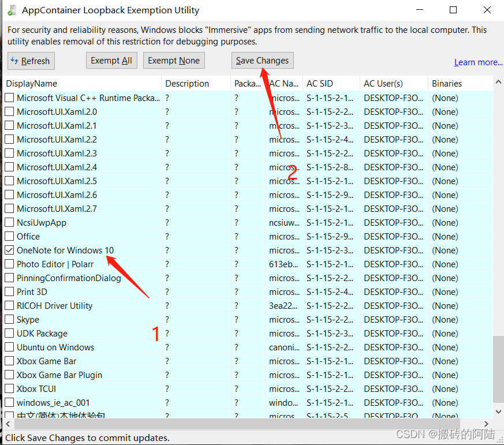Screen dimensions: 504x445
Task: Click the vertical scrollbar thumb
Action: coord(498,369)
